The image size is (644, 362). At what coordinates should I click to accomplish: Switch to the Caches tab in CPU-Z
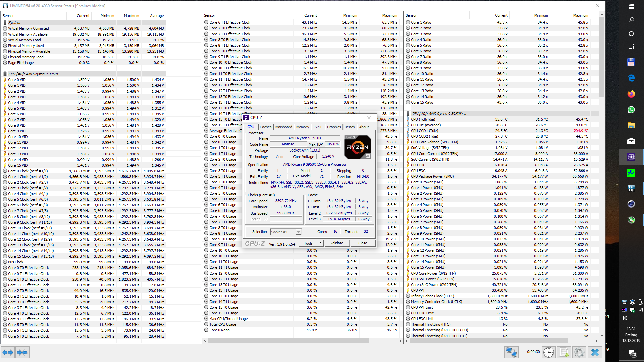[265, 127]
